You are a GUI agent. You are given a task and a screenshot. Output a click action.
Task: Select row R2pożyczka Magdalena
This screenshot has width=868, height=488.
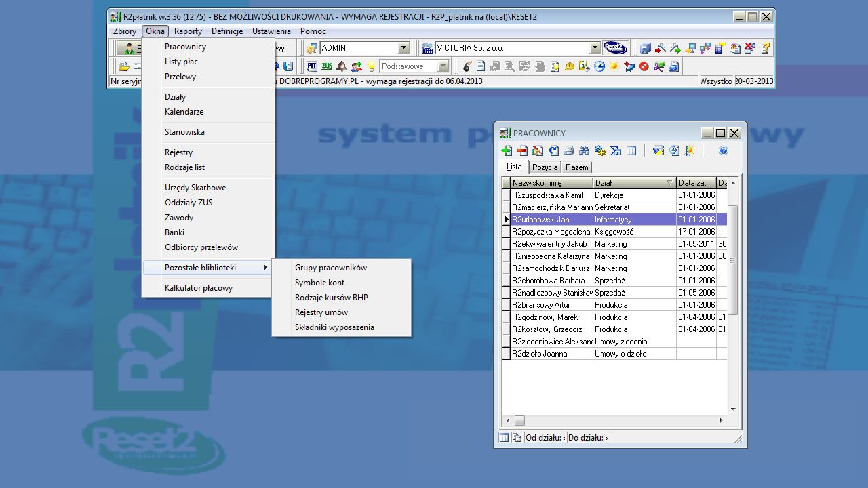[614, 232]
